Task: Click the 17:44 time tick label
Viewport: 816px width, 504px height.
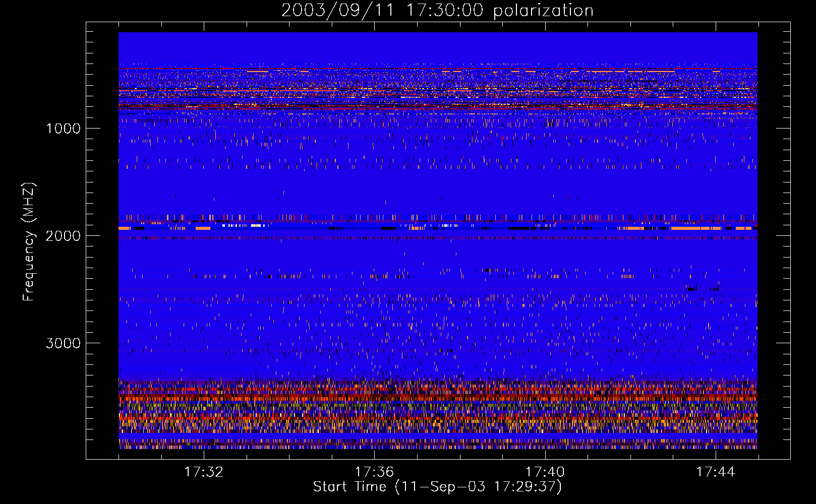Action: pyautogui.click(x=716, y=472)
